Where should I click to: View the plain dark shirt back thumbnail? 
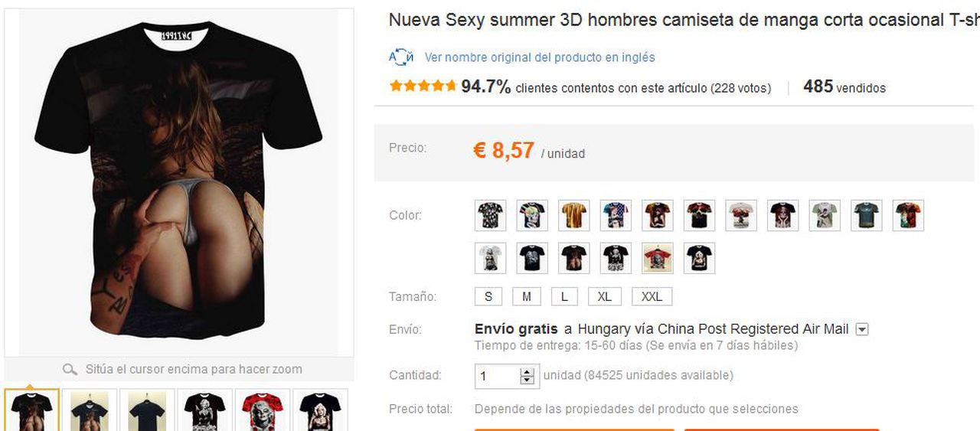pyautogui.click(x=147, y=410)
